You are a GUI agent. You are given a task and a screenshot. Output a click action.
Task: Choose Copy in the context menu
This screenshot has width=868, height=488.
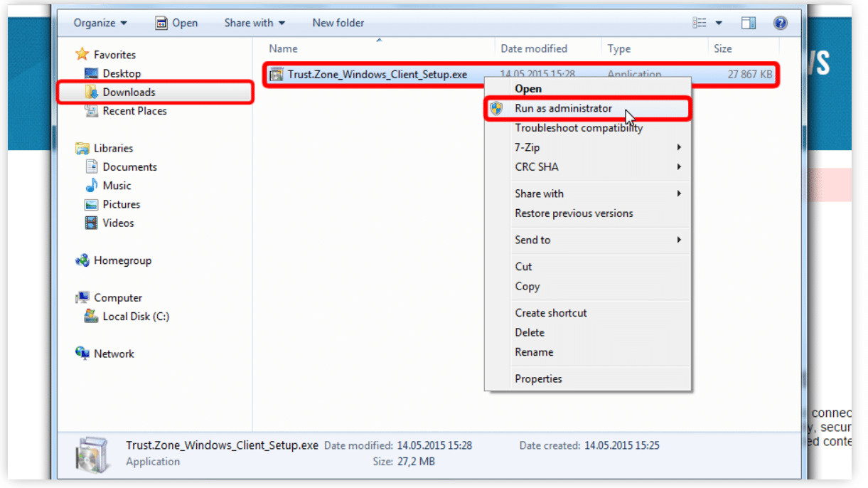[527, 287]
